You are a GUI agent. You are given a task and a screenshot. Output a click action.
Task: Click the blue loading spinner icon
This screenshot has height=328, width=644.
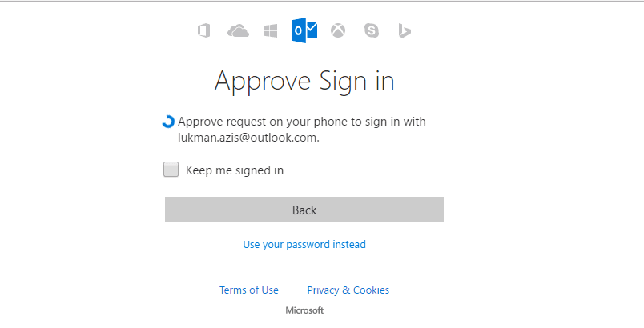(x=168, y=122)
